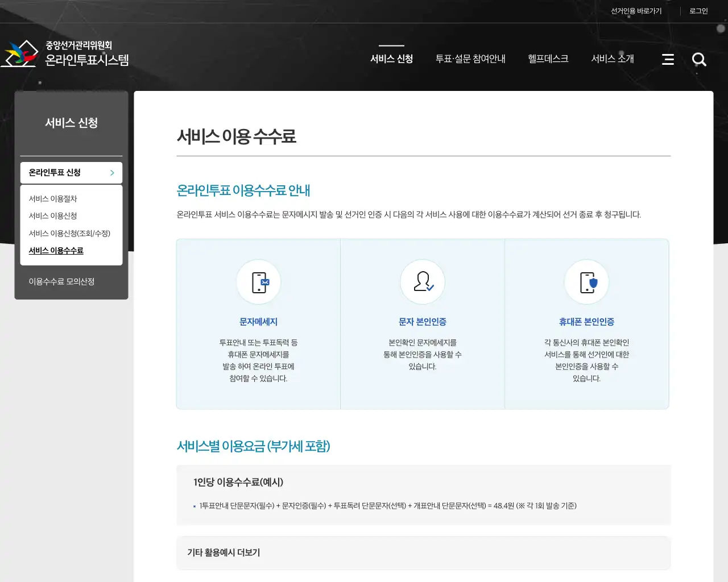Screen dimensions: 728x582
Task: Select the 휴대폰 본인인증 phone shield icon
Action: click(586, 282)
